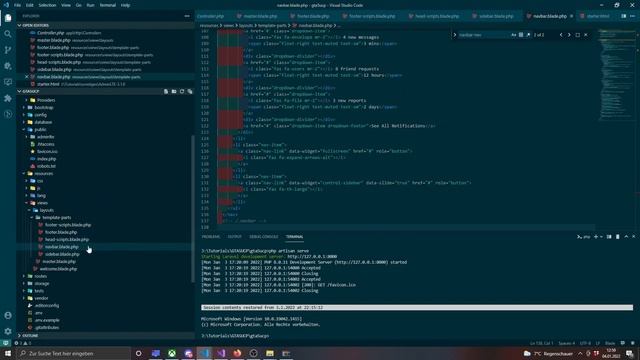Image resolution: width=640 pixels, height=360 pixels.
Task: Open the Source Control view
Action: tap(8, 50)
